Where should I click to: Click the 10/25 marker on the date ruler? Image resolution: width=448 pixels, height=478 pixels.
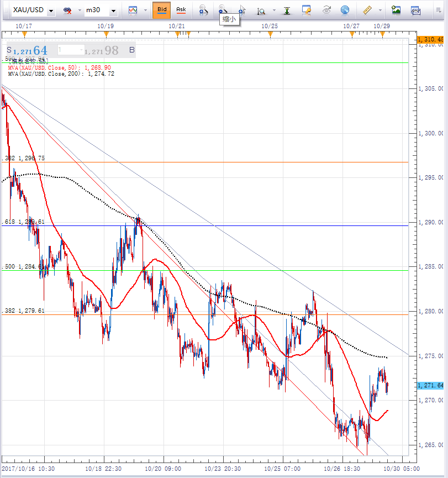tap(270, 35)
